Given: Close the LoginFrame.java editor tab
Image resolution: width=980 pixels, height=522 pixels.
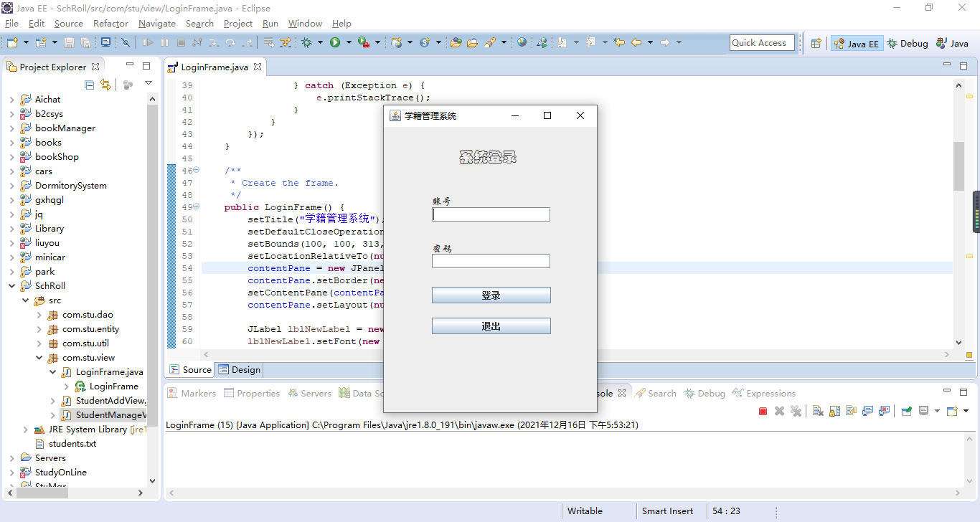Looking at the screenshot, I should pos(258,67).
